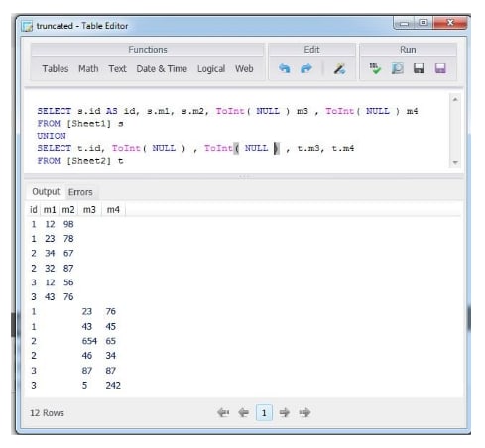Click the id column header
This screenshot has height=448, width=485.
coord(34,209)
